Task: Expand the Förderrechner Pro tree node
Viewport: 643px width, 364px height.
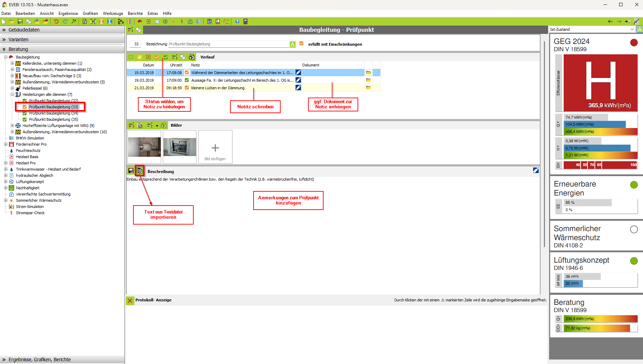Action: tap(6, 144)
